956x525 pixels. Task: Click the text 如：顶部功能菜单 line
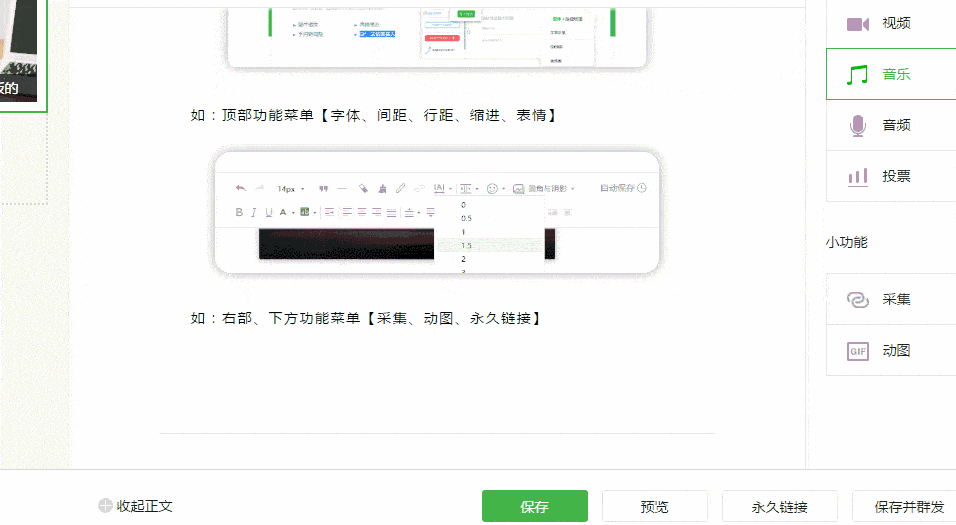pos(373,115)
